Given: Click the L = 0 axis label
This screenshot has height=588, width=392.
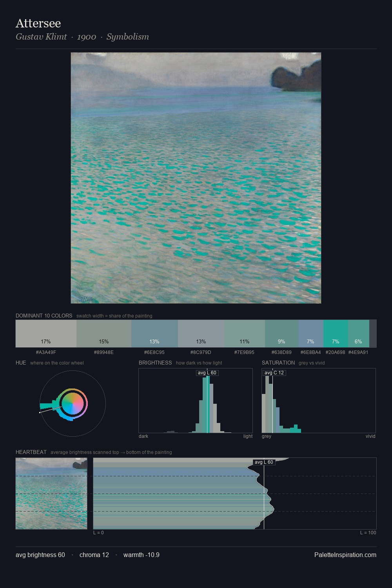Looking at the screenshot, I should tap(98, 533).
